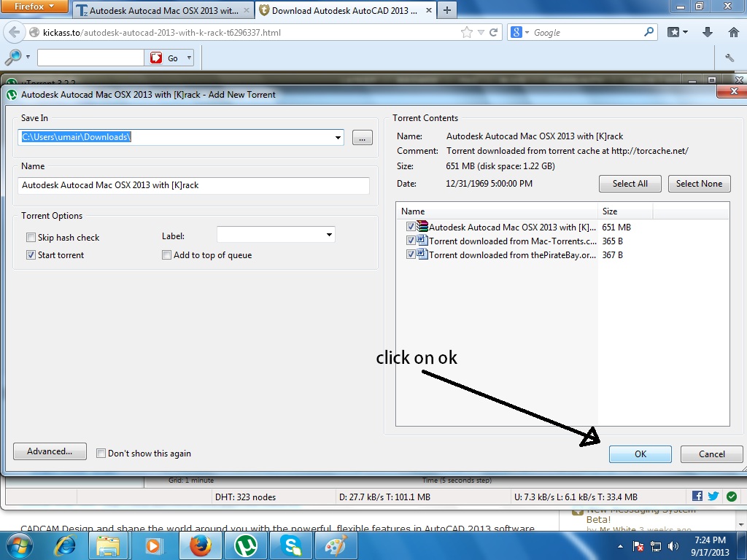Open the Advanced... options
The width and height of the screenshot is (747, 560).
coord(50,451)
